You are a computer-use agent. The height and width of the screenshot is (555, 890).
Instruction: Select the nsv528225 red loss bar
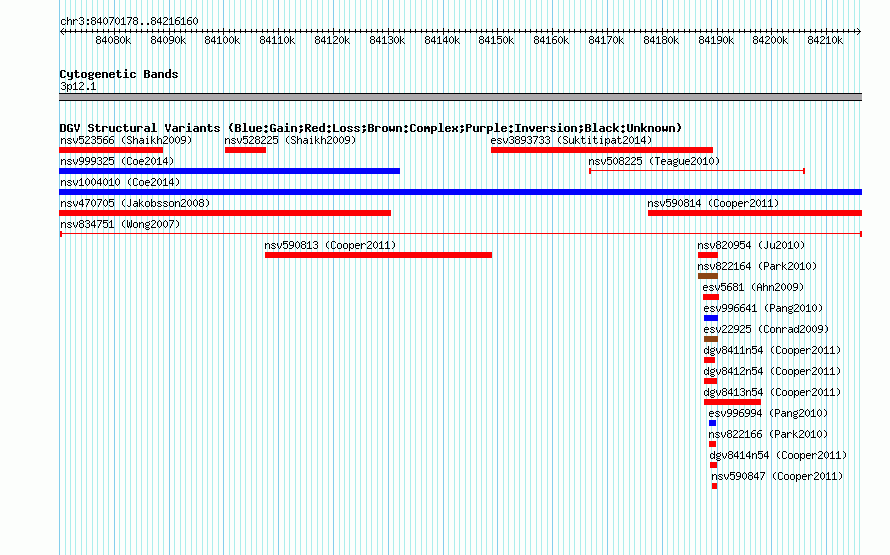245,150
